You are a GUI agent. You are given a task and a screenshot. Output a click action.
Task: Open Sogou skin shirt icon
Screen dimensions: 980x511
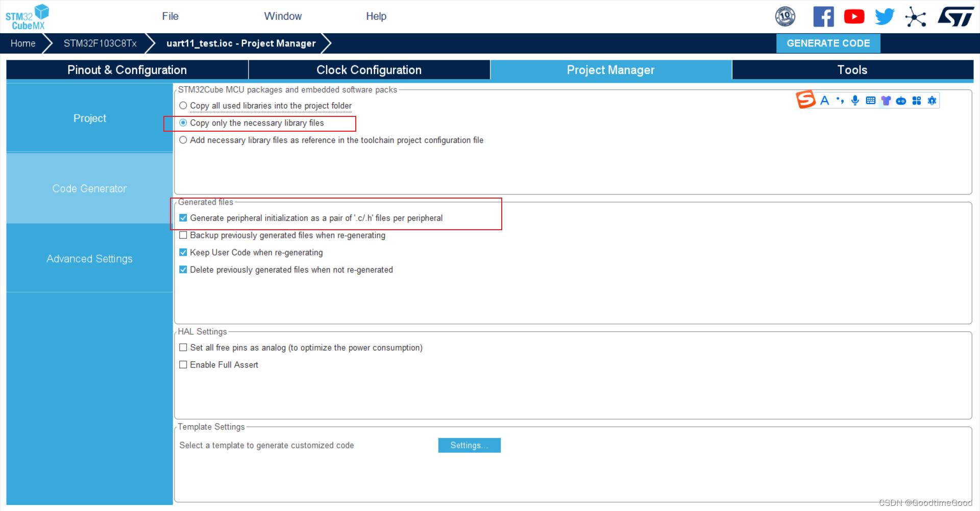(x=886, y=101)
